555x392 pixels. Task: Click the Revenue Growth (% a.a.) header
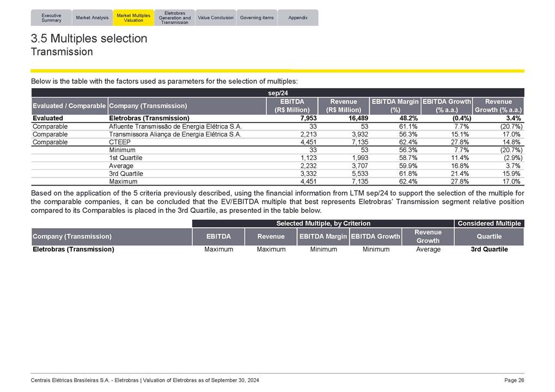[498, 106]
